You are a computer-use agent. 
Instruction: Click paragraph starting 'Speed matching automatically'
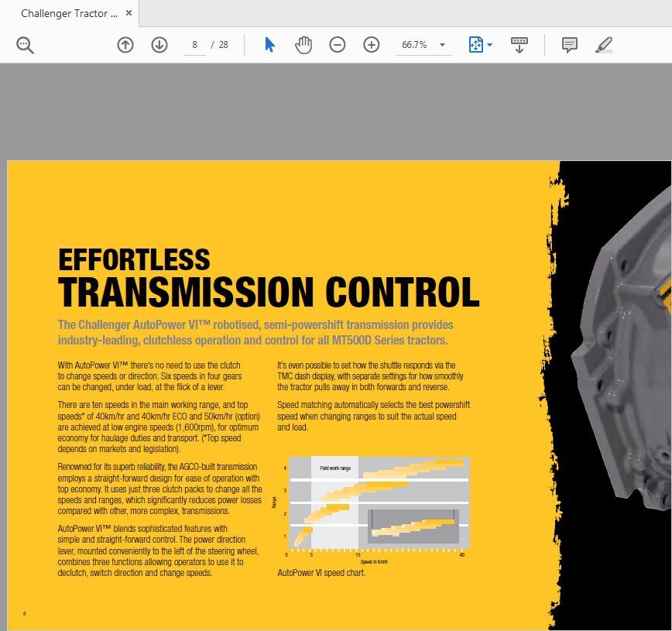[x=373, y=416]
